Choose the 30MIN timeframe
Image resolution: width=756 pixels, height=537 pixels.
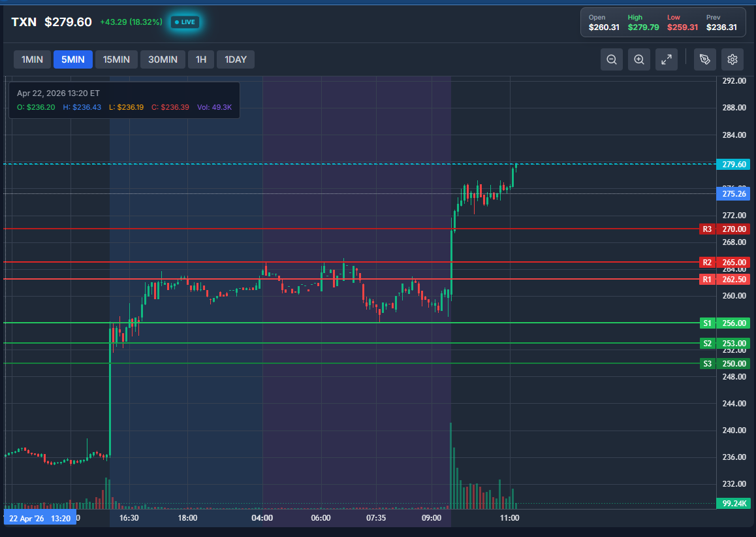pyautogui.click(x=163, y=59)
